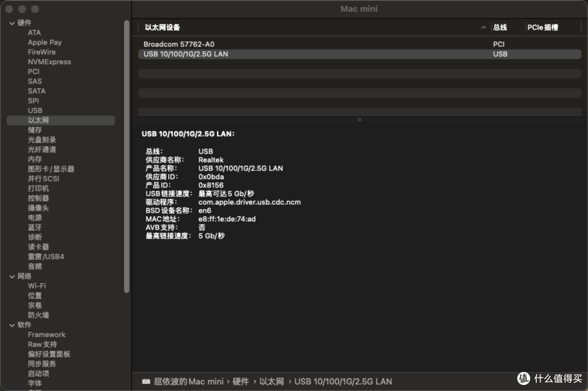Screen dimensions: 588x391
Task: Select 图形卡/显示器 in the sidebar
Action: point(51,169)
